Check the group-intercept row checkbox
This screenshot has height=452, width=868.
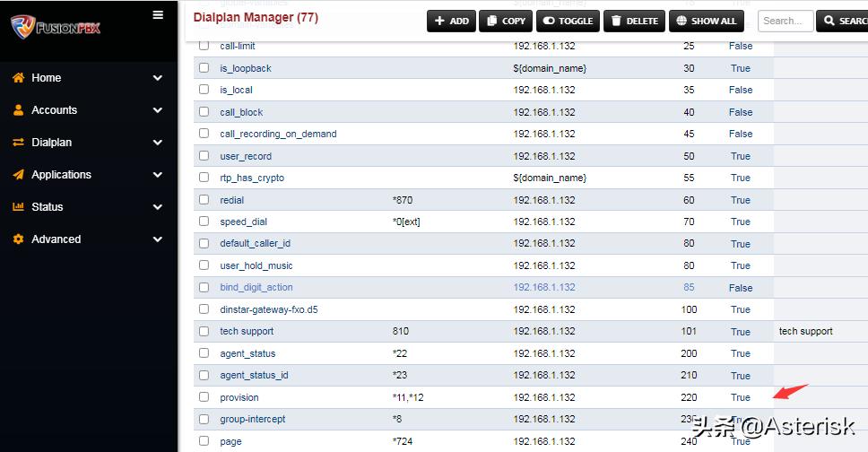click(x=204, y=419)
